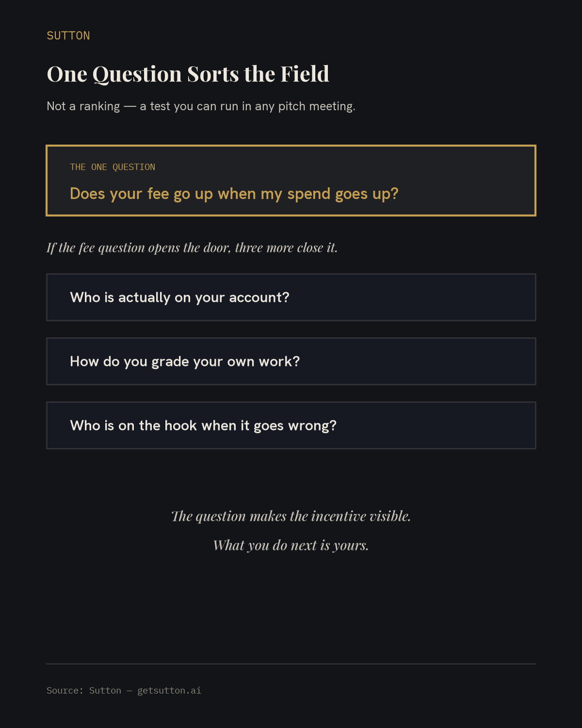Click the word Field in the title
This screenshot has width=582, height=728.
[x=305, y=74]
